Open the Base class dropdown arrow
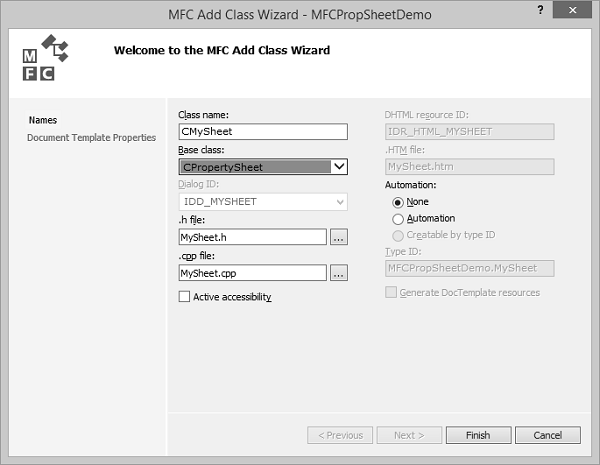 (x=339, y=167)
